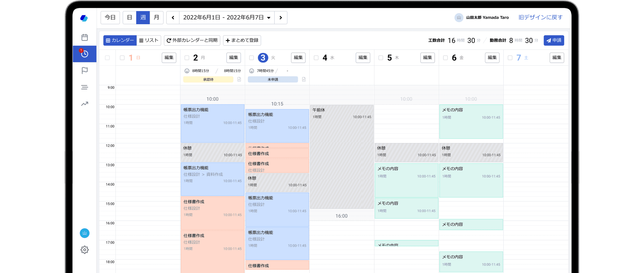Click the yellow 承認待 status bar
Viewport: 644px width, 273px height.
click(x=208, y=80)
